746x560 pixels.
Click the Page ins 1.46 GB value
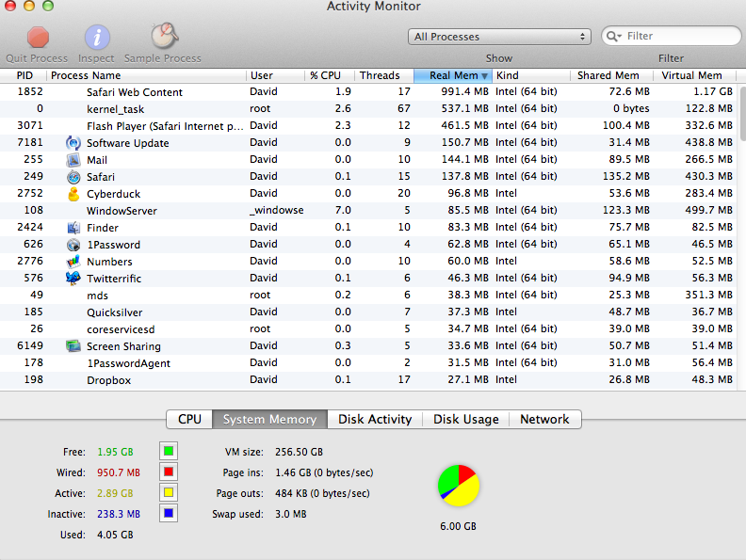324,472
